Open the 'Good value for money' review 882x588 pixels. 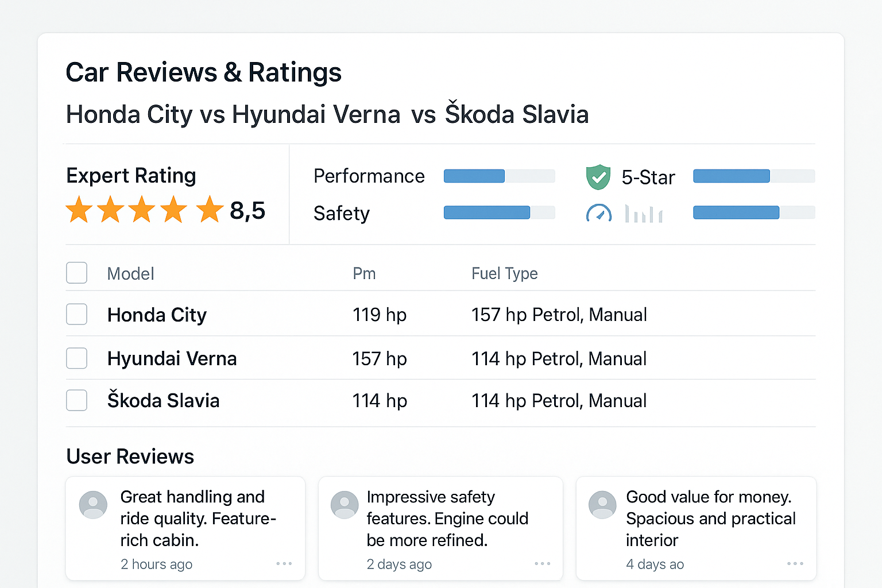click(696, 528)
